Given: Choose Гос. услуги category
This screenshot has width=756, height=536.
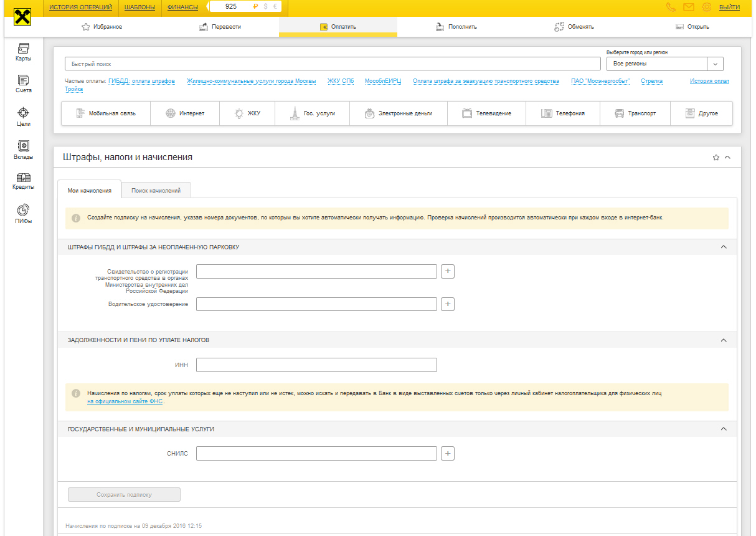Looking at the screenshot, I should coord(312,113).
